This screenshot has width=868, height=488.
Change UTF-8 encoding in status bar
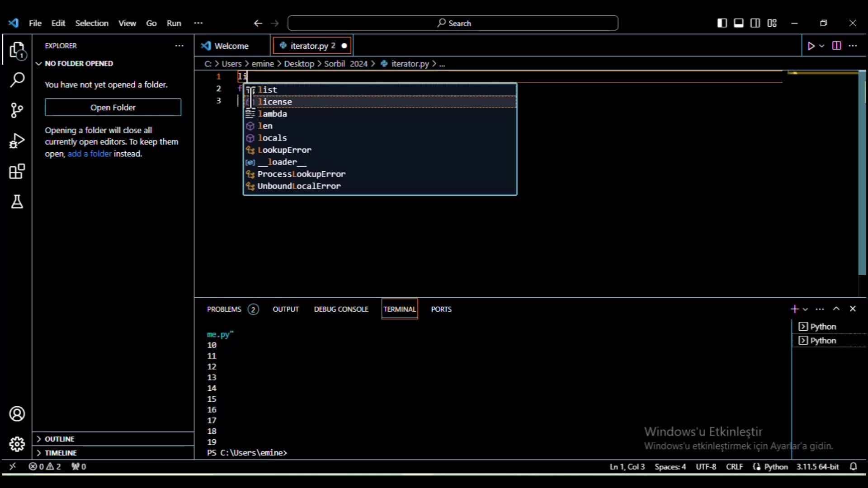coord(706,466)
